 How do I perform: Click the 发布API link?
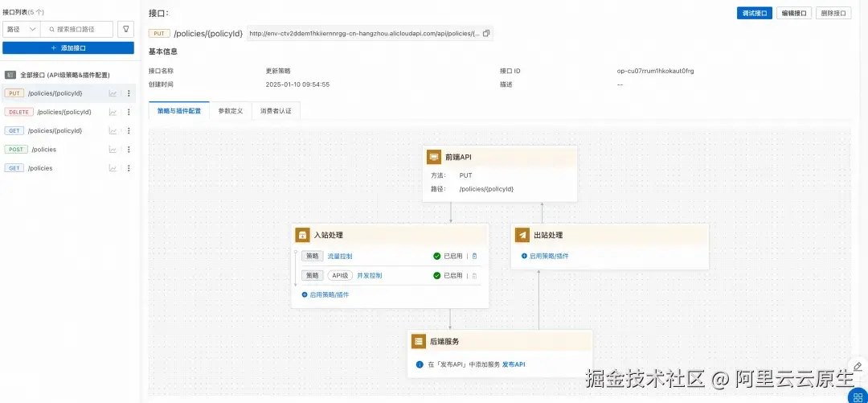514,364
